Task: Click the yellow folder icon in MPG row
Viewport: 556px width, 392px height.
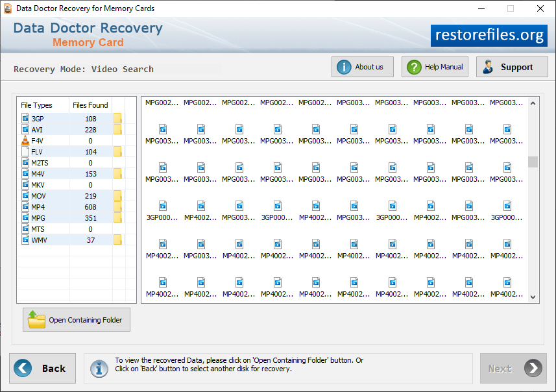Action: (x=117, y=217)
